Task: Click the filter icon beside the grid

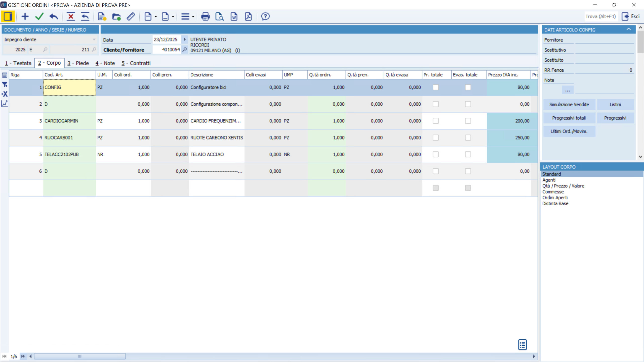Action: coord(5,84)
